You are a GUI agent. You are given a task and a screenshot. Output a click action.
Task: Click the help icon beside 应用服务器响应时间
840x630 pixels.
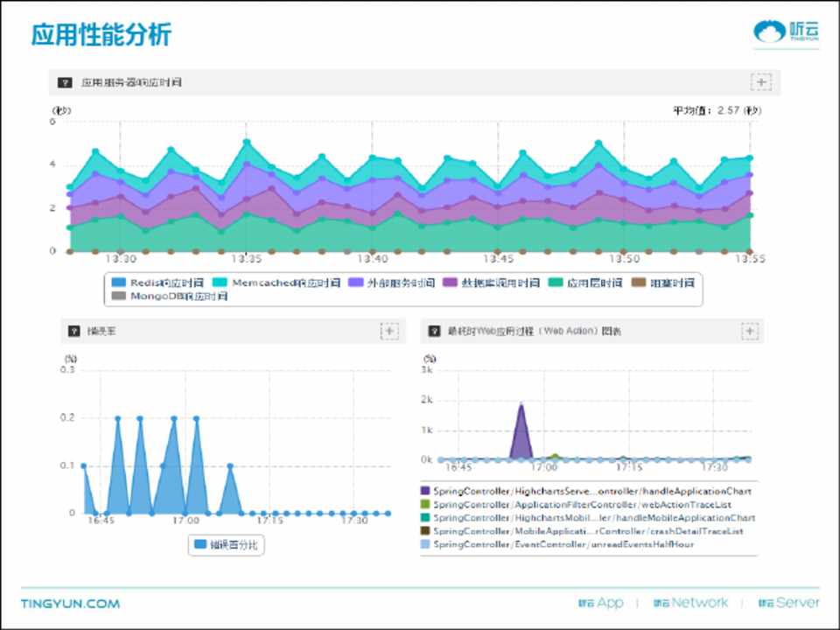coord(64,83)
